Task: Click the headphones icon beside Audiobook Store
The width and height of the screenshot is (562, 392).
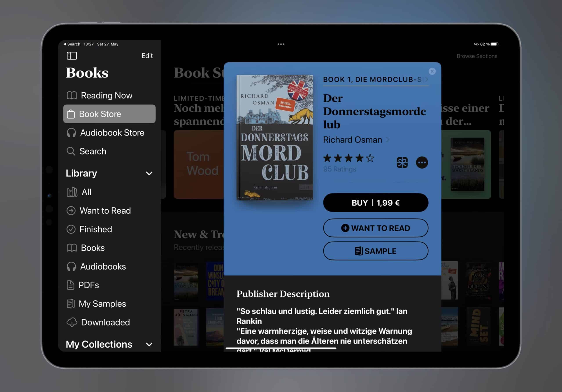Action: tap(71, 133)
